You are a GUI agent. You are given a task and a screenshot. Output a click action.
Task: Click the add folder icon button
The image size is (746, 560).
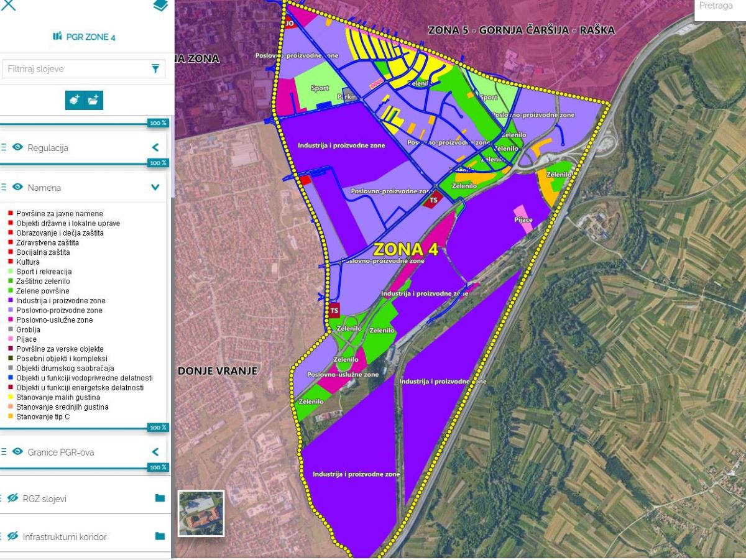[x=94, y=100]
